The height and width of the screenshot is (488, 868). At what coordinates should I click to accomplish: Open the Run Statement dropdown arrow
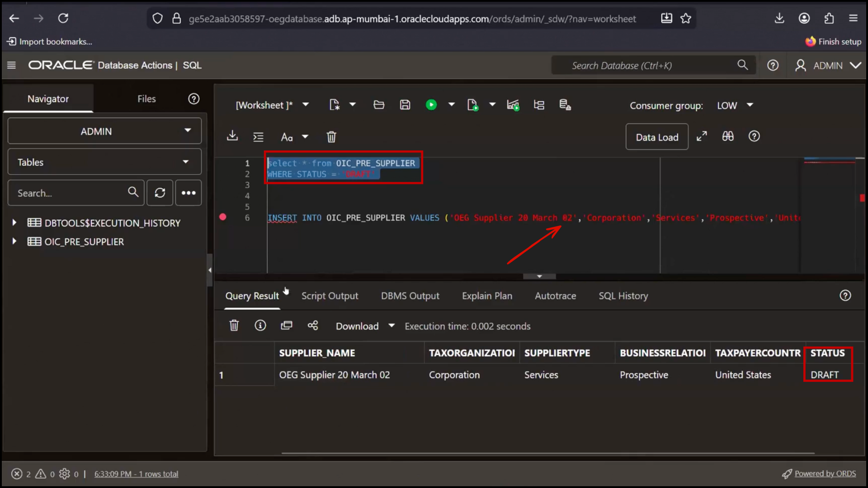pyautogui.click(x=451, y=105)
